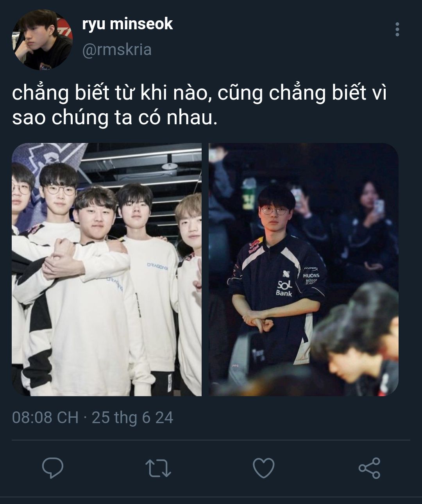Tap the date 25 thg 6 24

coord(132,417)
